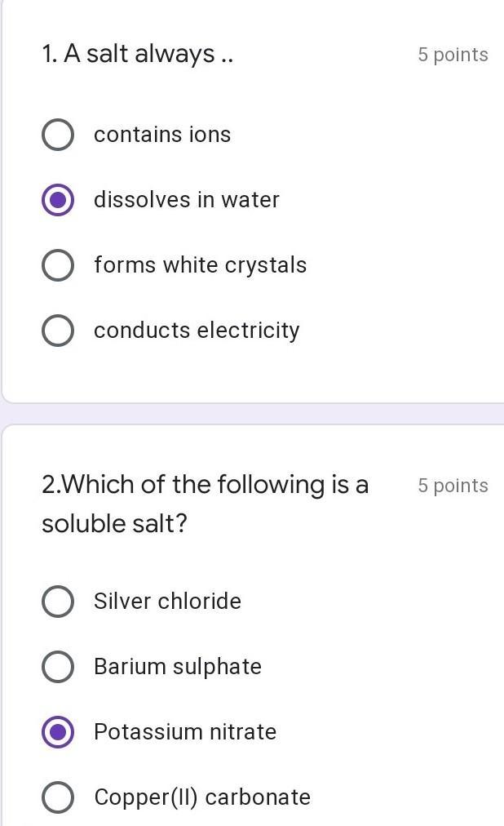Tap the 'forms white crystals' answer label
The height and width of the screenshot is (826, 504).
(x=200, y=265)
